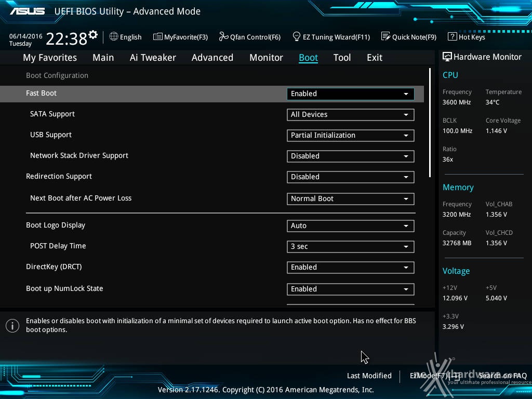Image resolution: width=532 pixels, height=399 pixels.
Task: Switch to EzMode(F7)
Action: (435, 376)
